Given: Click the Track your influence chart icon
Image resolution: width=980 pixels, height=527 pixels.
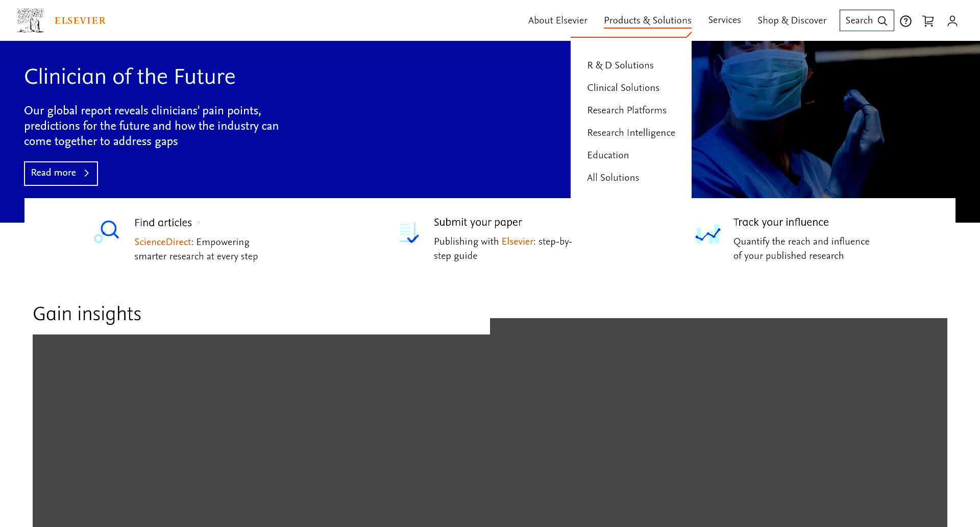Looking at the screenshot, I should pyautogui.click(x=708, y=234).
